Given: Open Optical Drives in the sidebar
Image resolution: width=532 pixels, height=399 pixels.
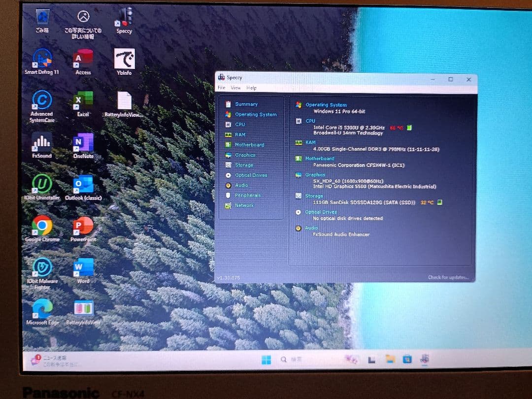Looking at the screenshot, I should tap(251, 175).
